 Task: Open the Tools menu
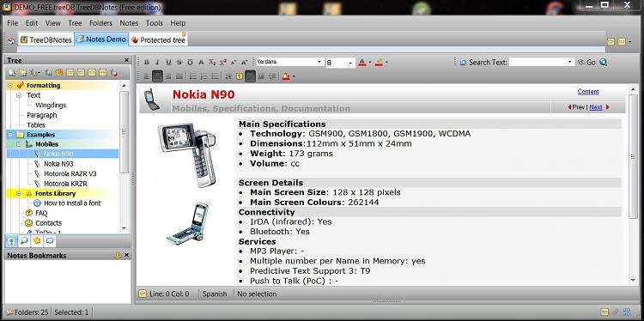(x=155, y=23)
